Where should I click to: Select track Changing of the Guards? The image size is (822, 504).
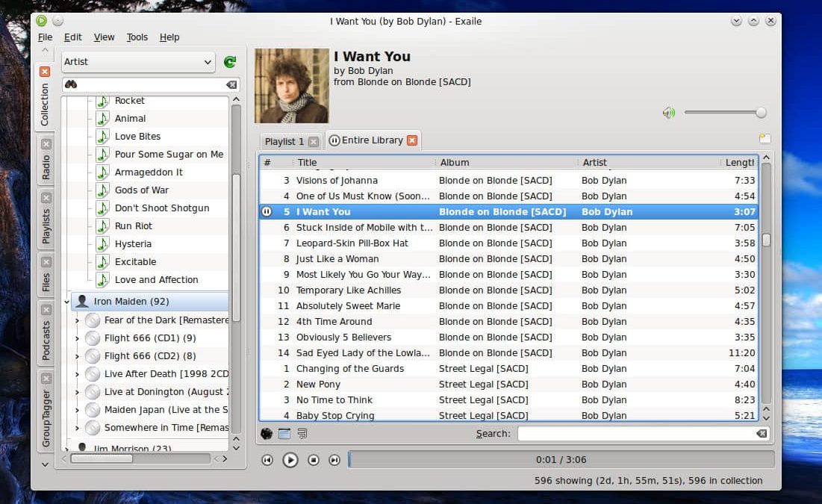[x=508, y=369]
